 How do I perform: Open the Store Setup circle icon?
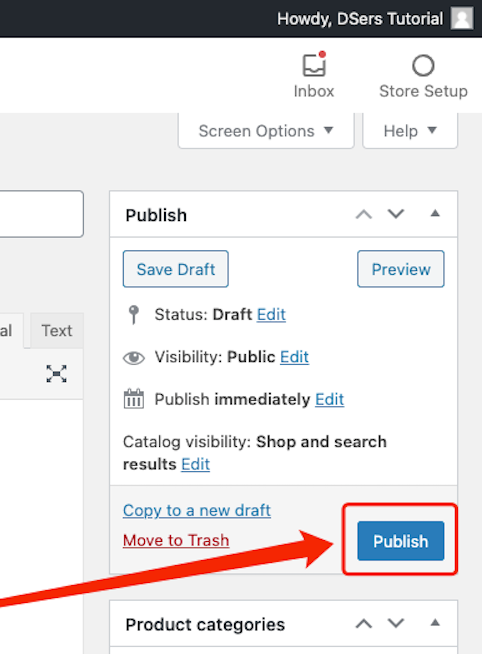(x=423, y=65)
